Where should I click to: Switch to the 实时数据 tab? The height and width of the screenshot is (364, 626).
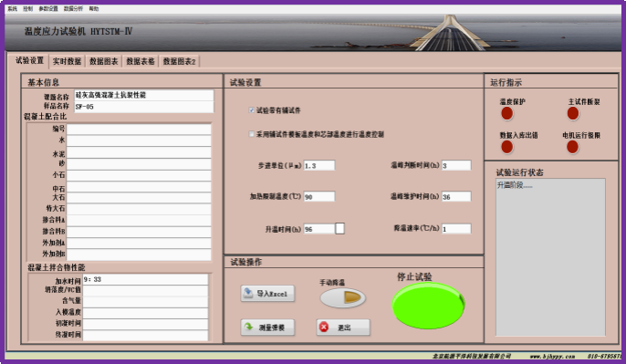coord(67,61)
